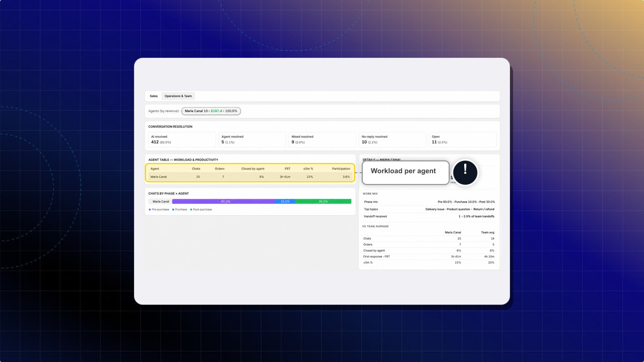Screen dimensions: 644x362
Task: Toggle the Post-purchase legend entry
Action: 201,209
